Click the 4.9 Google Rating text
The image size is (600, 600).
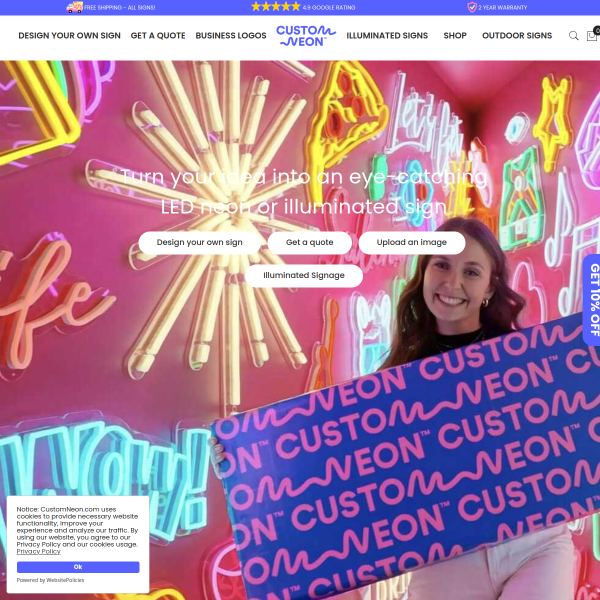click(x=329, y=7)
